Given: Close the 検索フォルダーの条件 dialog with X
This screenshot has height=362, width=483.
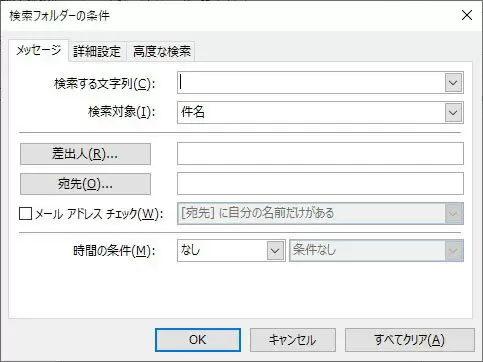Looking at the screenshot, I should (467, 15).
